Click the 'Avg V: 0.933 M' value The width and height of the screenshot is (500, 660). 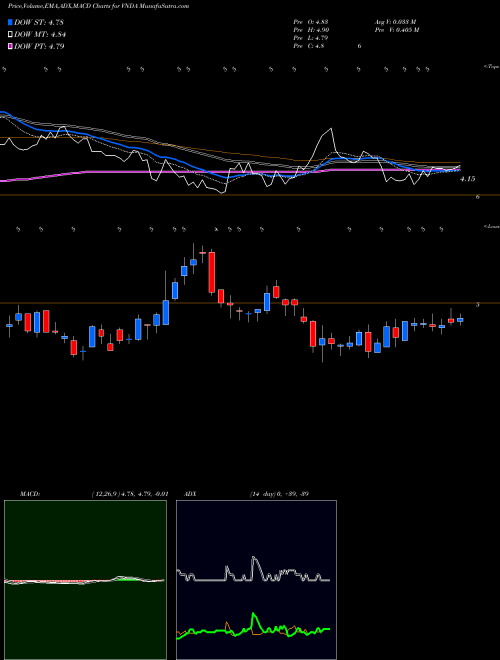pyautogui.click(x=395, y=22)
